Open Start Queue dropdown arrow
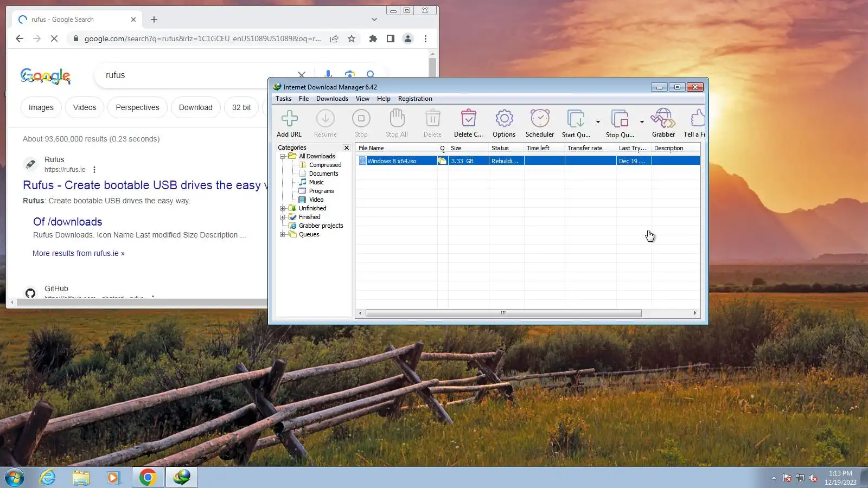The width and height of the screenshot is (868, 488). pos(598,121)
